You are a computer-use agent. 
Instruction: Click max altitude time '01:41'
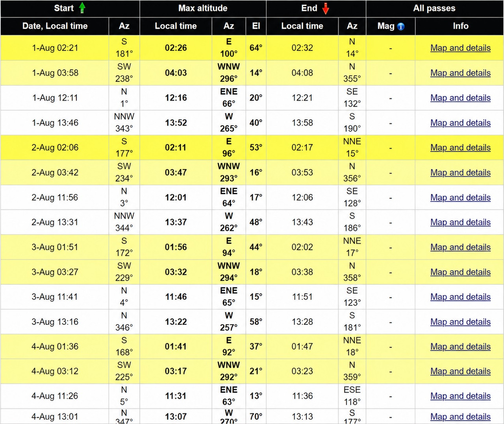[176, 347]
